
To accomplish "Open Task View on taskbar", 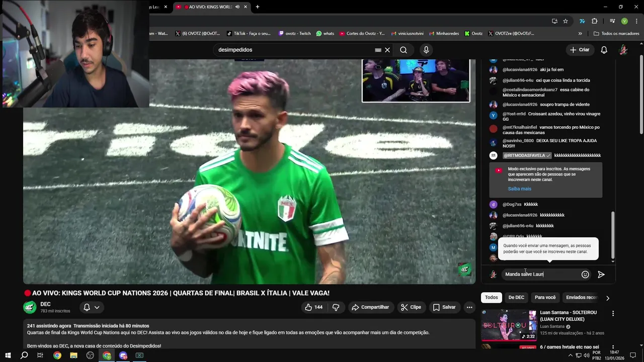I will (x=40, y=355).
